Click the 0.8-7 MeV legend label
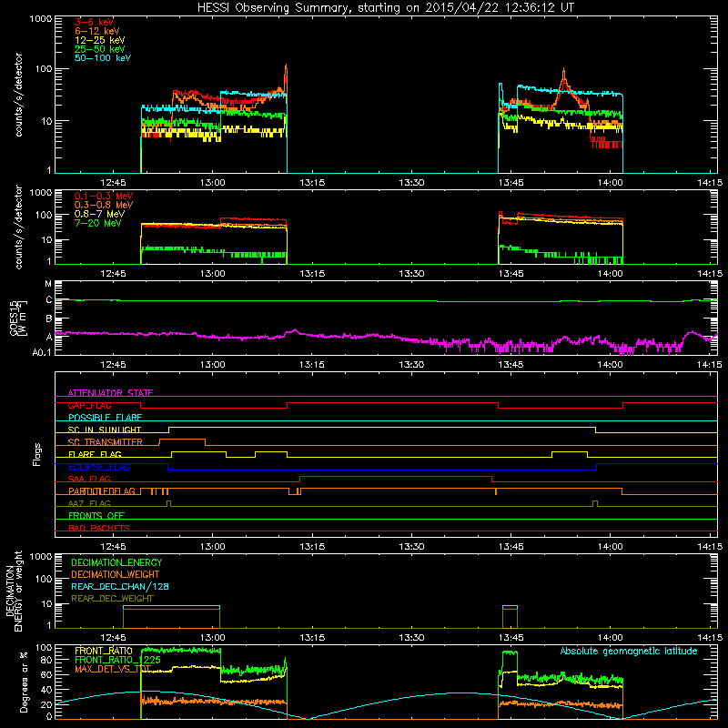The image size is (728, 728). tap(99, 214)
